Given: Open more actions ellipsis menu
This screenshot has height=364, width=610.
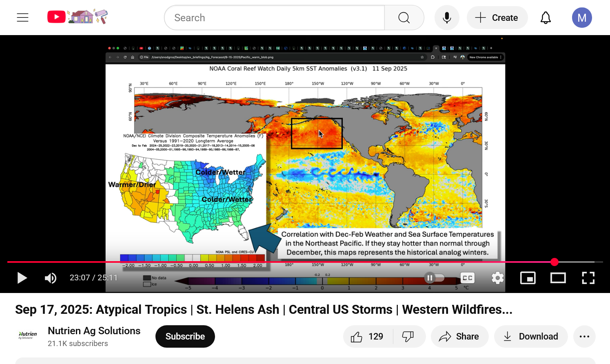Looking at the screenshot, I should coord(584,336).
